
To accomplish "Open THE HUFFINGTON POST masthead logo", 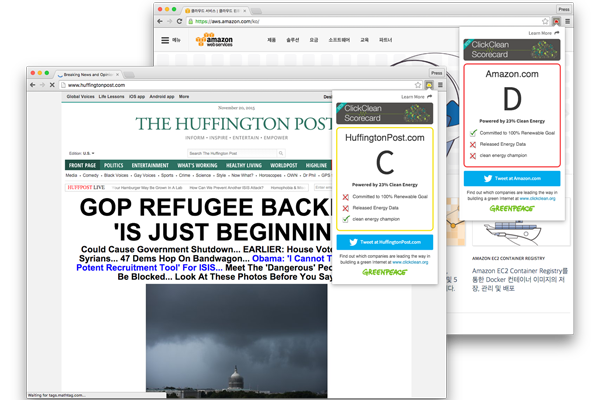I will (234, 124).
